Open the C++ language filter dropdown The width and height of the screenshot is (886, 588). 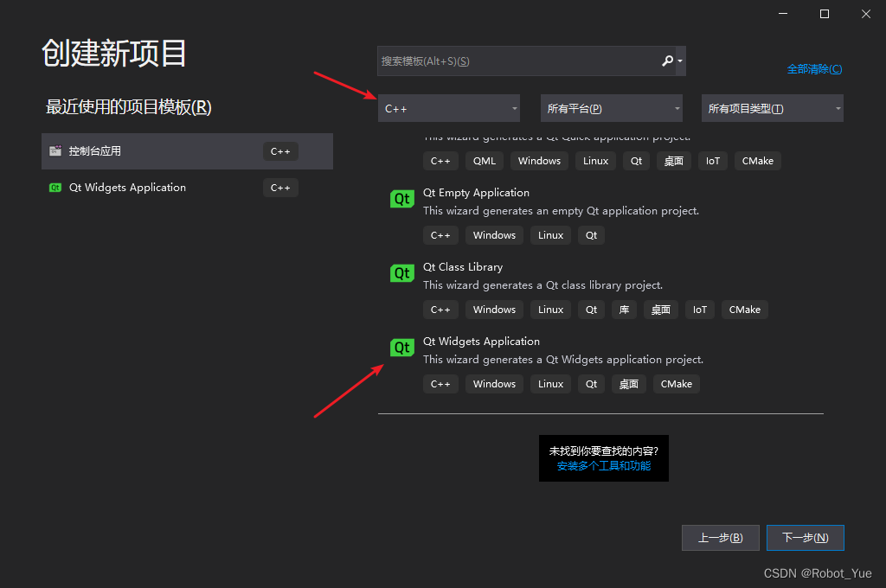[x=449, y=108]
